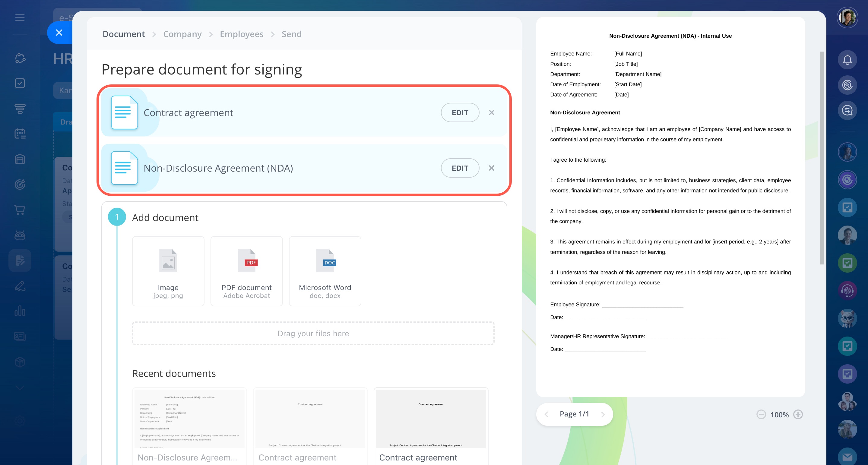This screenshot has height=465, width=868.
Task: Open the user profile avatar
Action: (x=847, y=17)
